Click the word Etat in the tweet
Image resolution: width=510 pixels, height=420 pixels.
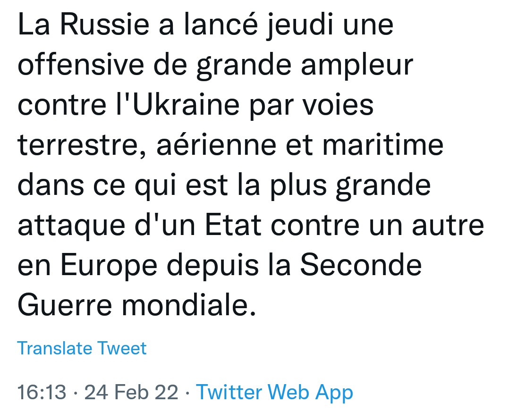pyautogui.click(x=233, y=225)
